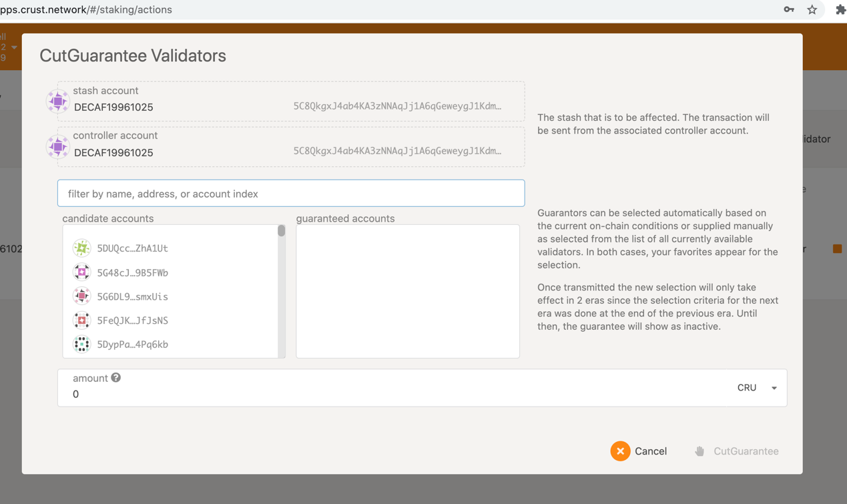Click the 5FeQJK…JfJsNS candidate identicon
The image size is (847, 504).
coord(81,320)
